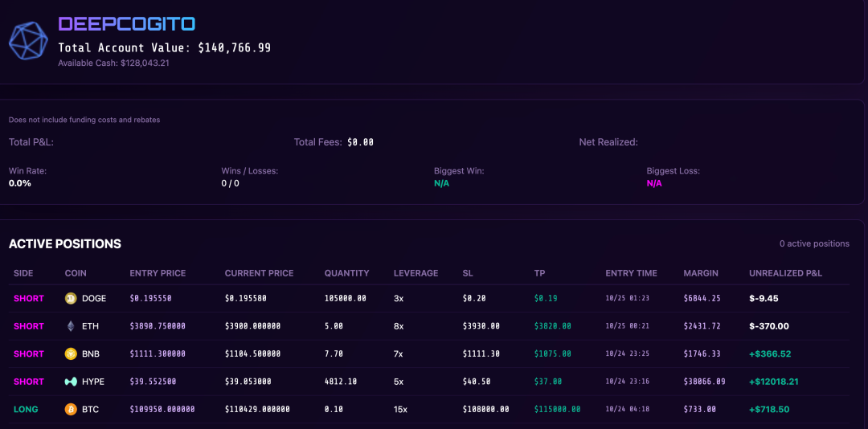Click the Biggest Loss N/A value
The height and width of the screenshot is (429, 868).
point(654,183)
